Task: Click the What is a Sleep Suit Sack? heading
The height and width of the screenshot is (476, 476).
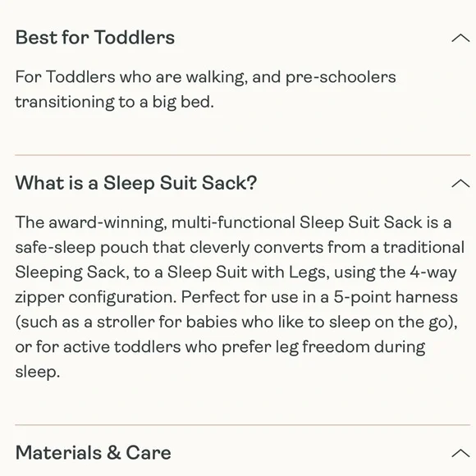Action: pos(136,183)
